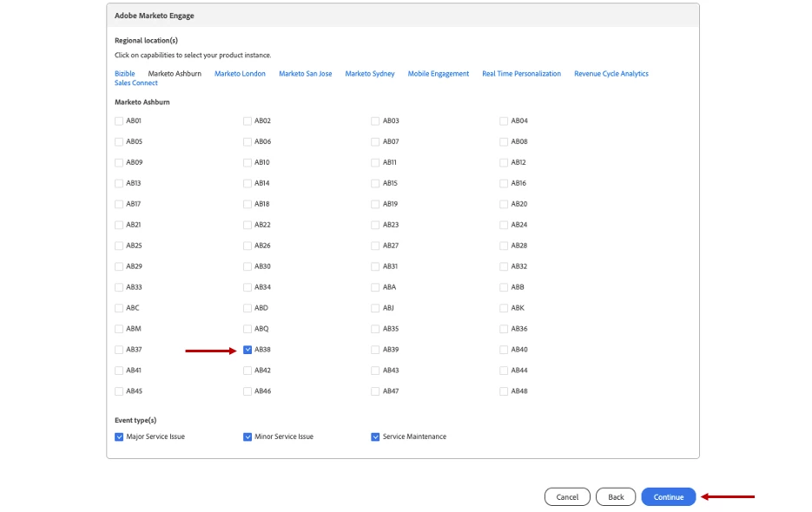
Task: Check the AB01 checkbox
Action: [119, 121]
